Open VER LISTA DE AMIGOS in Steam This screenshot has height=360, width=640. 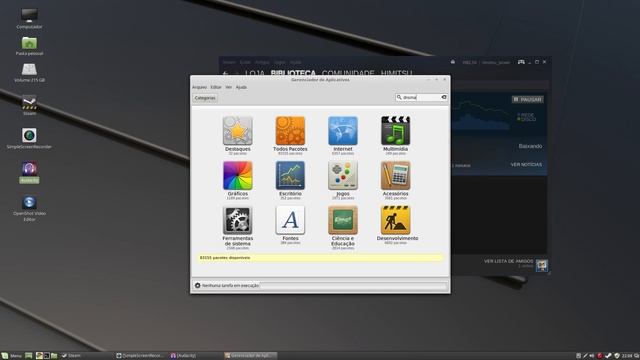(509, 261)
